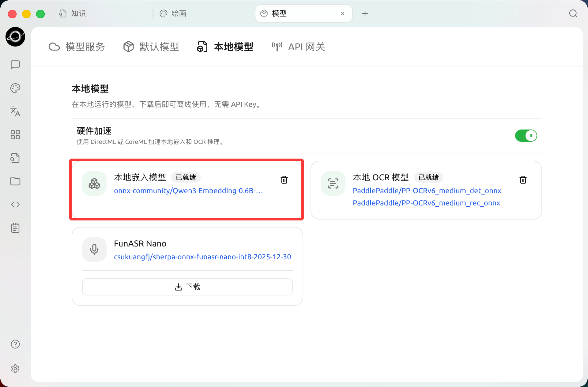
Task: Open PP-OCRv6_medium_rec_onnx link
Action: click(x=426, y=203)
